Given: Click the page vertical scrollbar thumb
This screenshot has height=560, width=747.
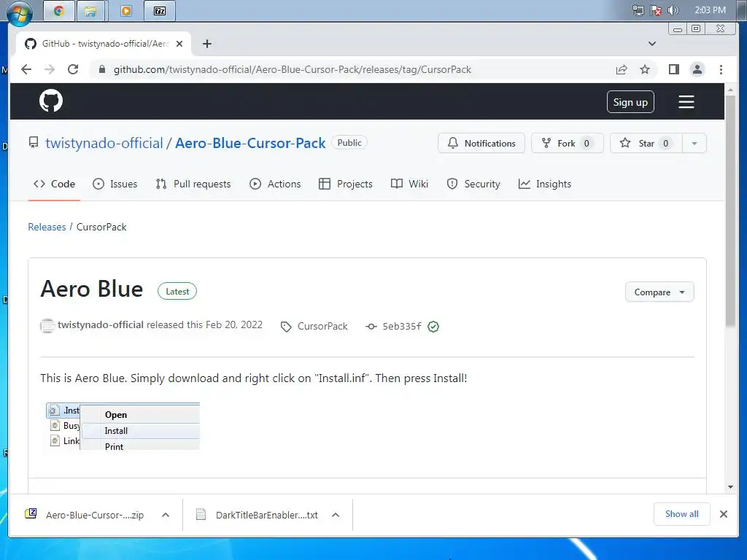Looking at the screenshot, I should [x=730, y=211].
